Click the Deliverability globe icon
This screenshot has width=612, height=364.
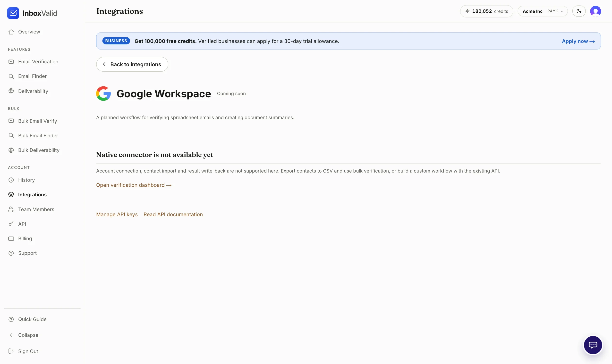tap(11, 91)
